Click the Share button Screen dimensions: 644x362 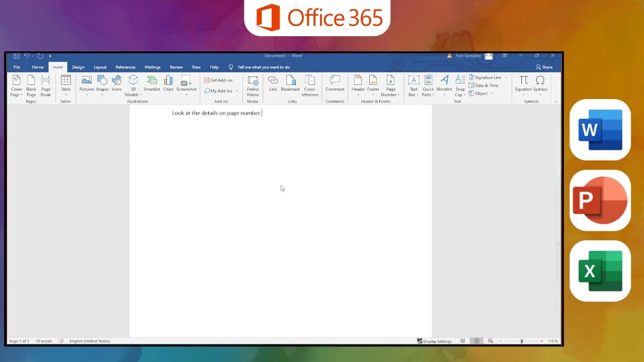point(544,67)
